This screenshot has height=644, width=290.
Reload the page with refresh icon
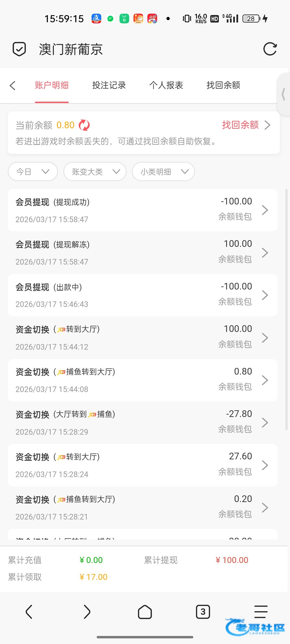(x=270, y=49)
